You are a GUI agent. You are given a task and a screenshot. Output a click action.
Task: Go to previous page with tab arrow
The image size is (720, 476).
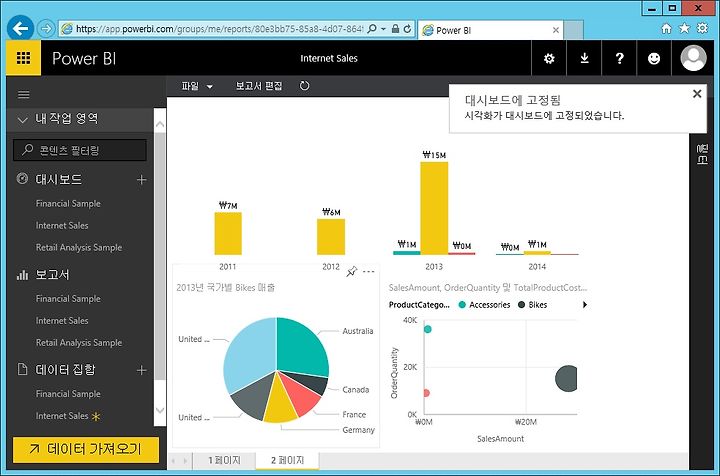pyautogui.click(x=174, y=460)
